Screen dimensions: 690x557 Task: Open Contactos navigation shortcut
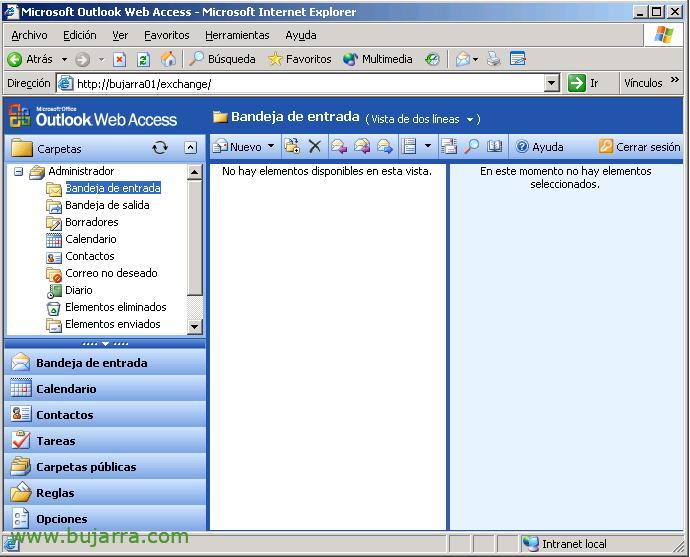pyautogui.click(x=105, y=415)
